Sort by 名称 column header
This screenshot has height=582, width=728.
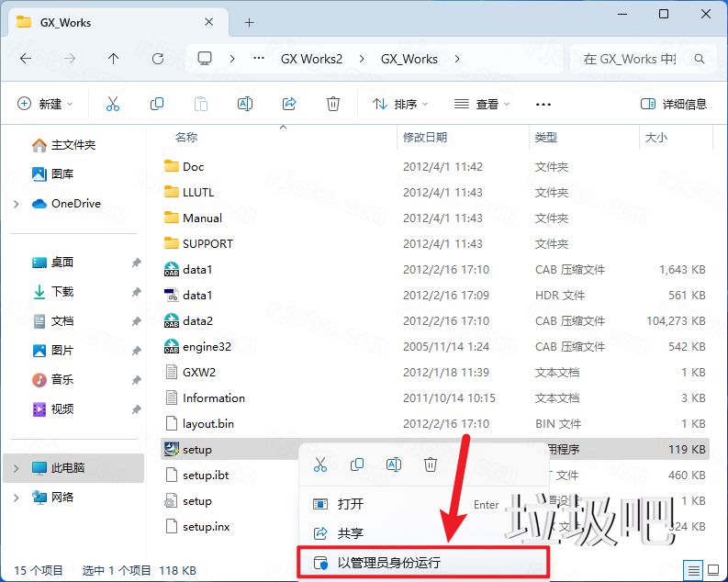pos(186,137)
